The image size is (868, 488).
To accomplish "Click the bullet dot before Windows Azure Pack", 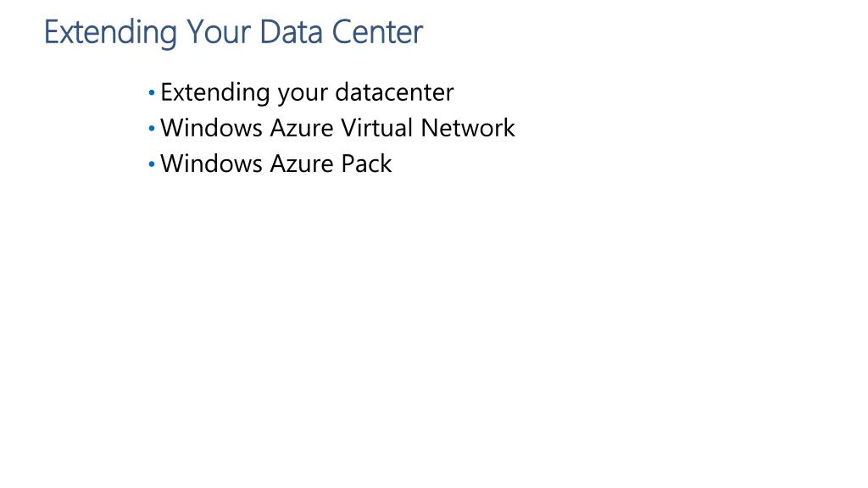I will [152, 164].
